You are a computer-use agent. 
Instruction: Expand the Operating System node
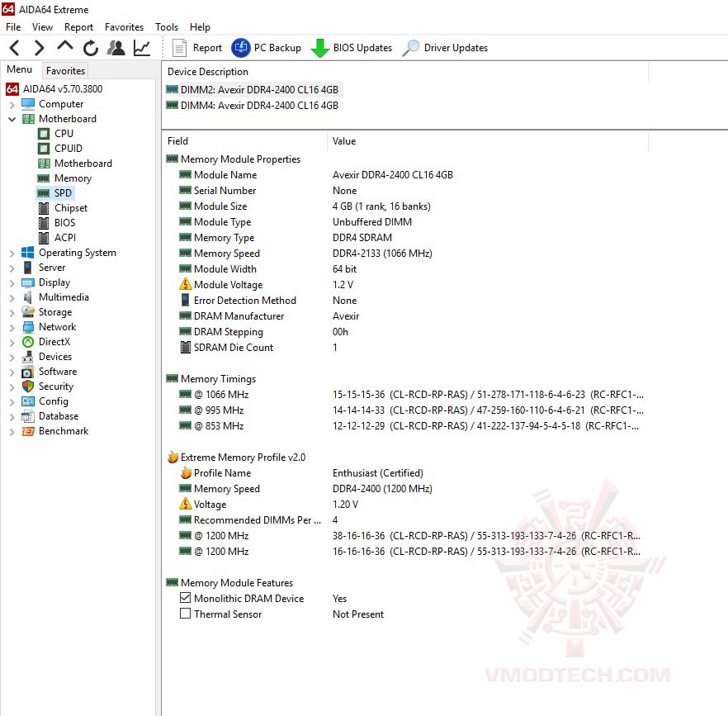coord(12,254)
